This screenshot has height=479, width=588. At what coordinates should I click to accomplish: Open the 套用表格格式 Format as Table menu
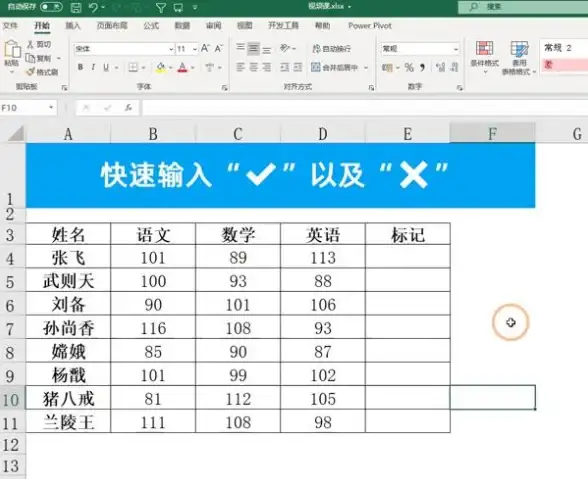pos(519,57)
